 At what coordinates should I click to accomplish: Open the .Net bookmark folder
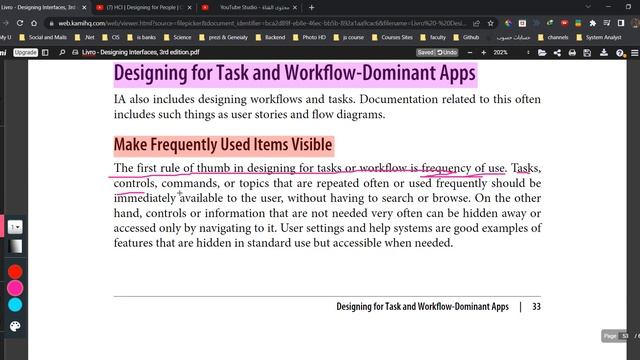point(85,37)
